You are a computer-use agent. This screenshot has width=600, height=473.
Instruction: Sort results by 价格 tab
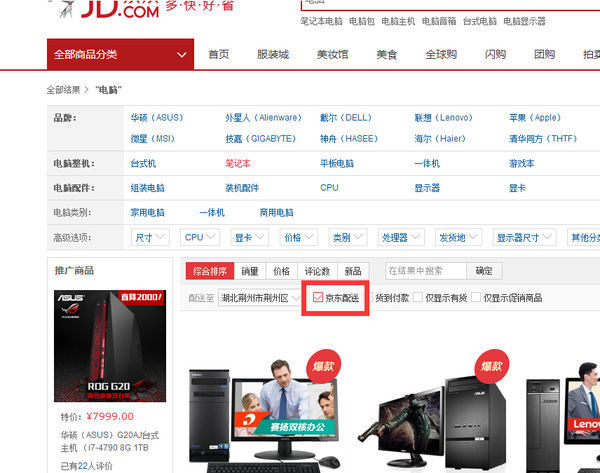click(282, 271)
